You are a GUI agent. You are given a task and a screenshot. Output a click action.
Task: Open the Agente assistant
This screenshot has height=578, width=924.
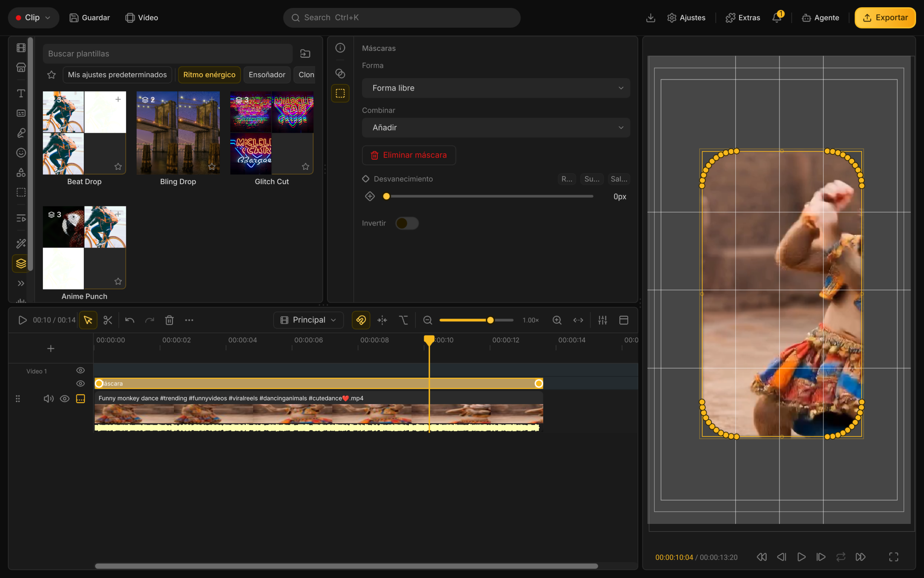(x=820, y=18)
